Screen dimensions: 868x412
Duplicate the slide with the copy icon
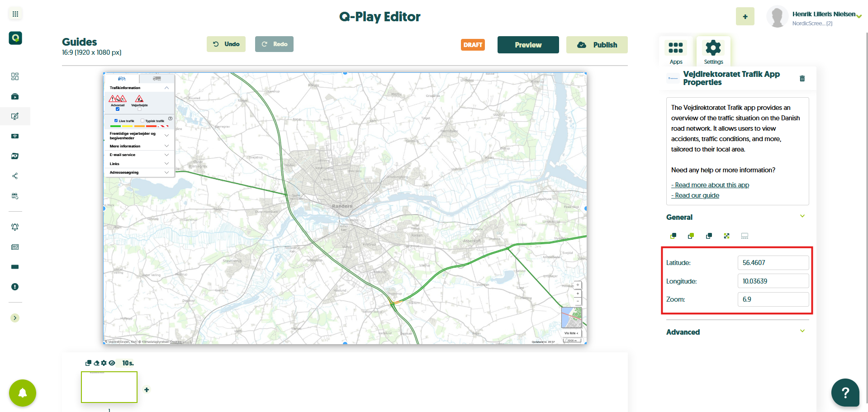point(88,363)
